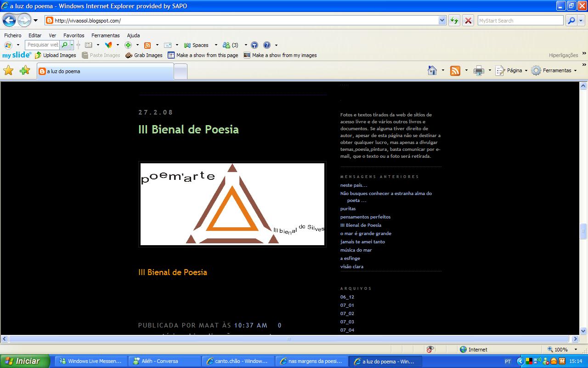Open a new blank tab

pyautogui.click(x=181, y=72)
